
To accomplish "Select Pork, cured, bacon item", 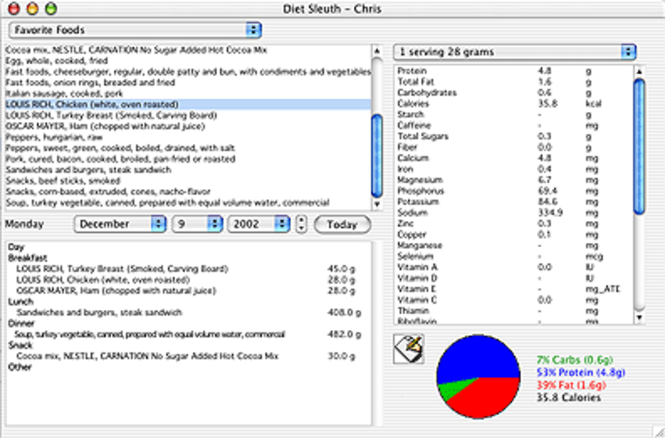I will click(x=187, y=159).
